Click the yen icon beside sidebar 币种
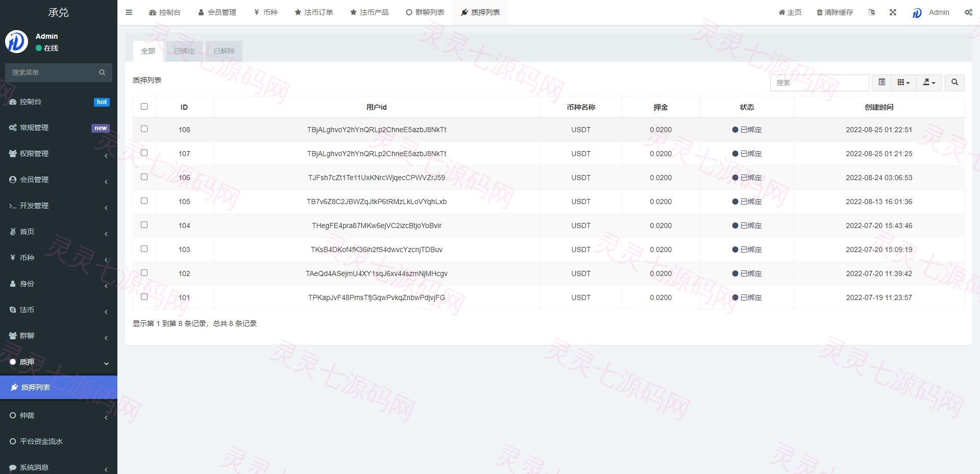 pos(13,258)
